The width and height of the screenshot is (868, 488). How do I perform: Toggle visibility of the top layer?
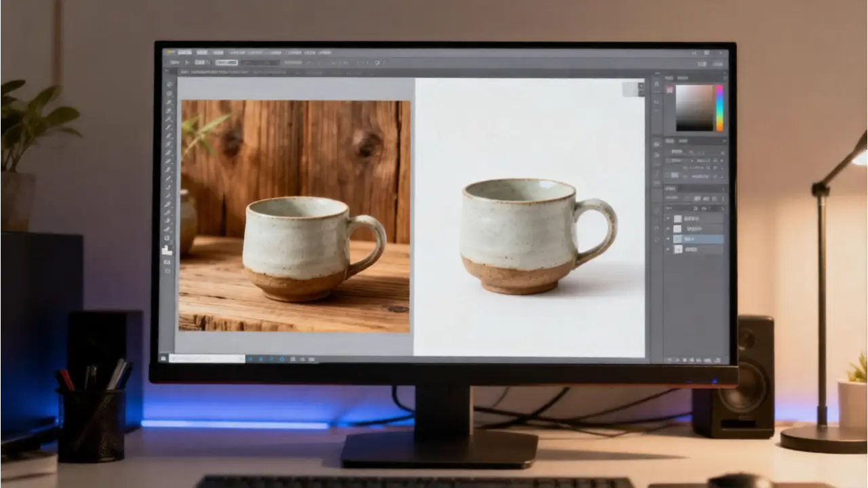point(668,219)
